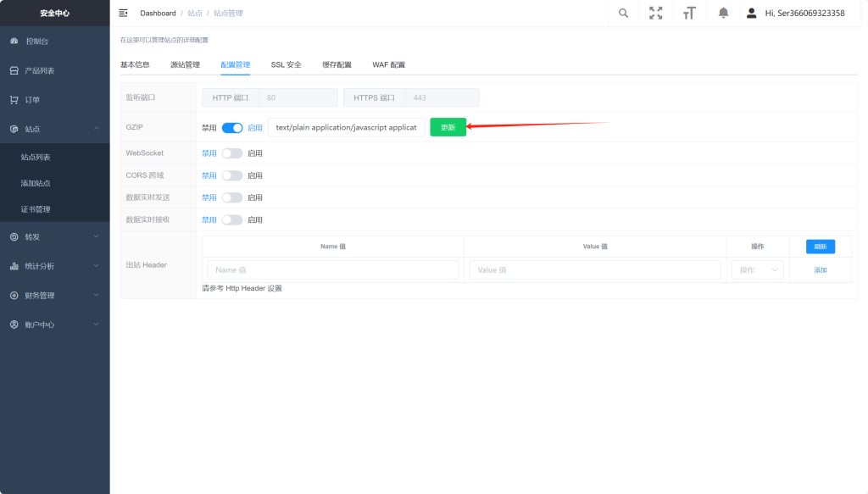Viewport: 868px width, 494px height.
Task: Go to 订单 in the sidebar
Action: (x=32, y=99)
